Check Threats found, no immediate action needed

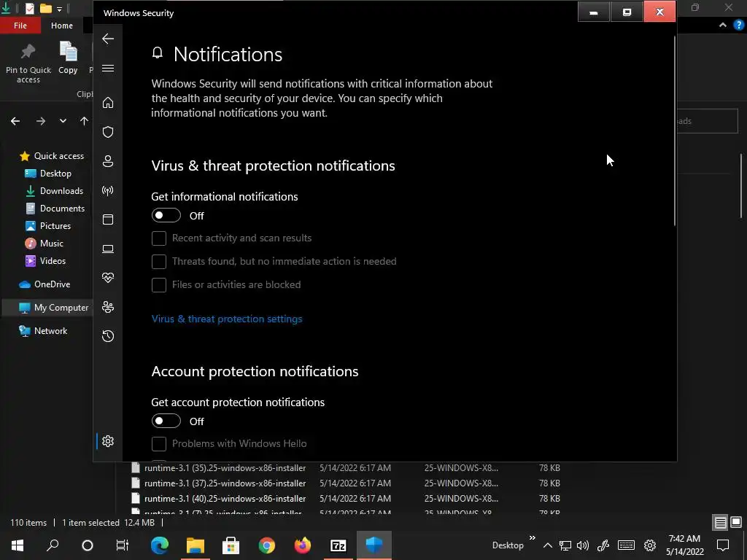point(158,262)
